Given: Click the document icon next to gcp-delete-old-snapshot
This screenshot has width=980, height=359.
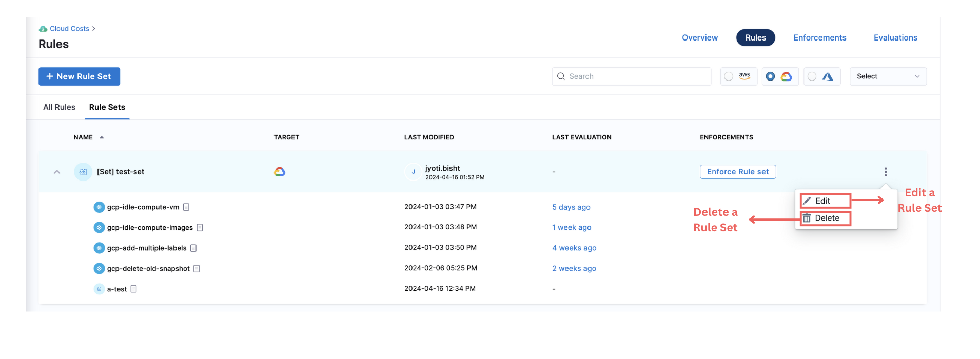Looking at the screenshot, I should [197, 269].
